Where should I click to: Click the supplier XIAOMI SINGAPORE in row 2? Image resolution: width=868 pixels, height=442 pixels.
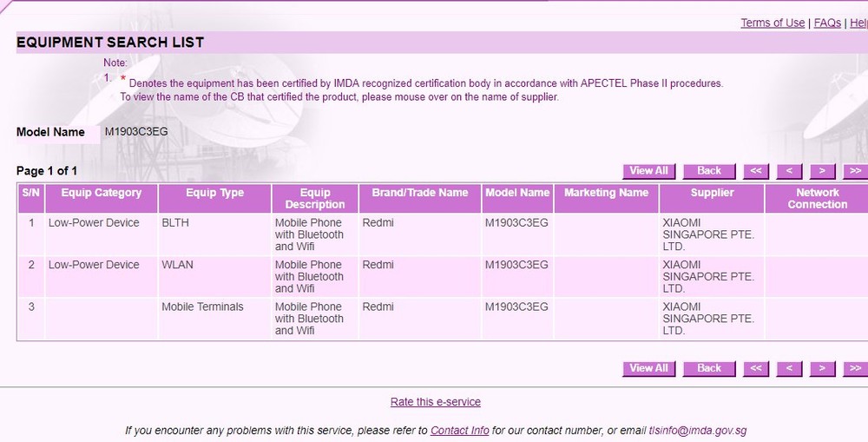[708, 276]
